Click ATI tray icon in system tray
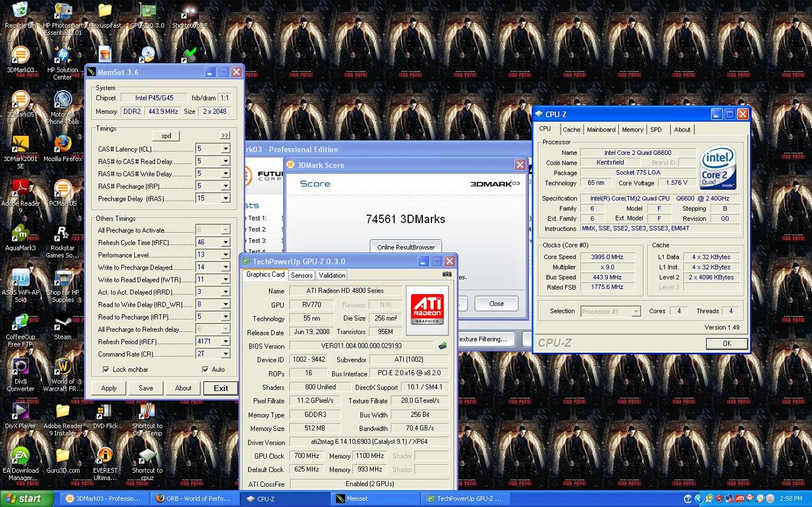Image resolution: width=812 pixels, height=507 pixels. tap(740, 498)
